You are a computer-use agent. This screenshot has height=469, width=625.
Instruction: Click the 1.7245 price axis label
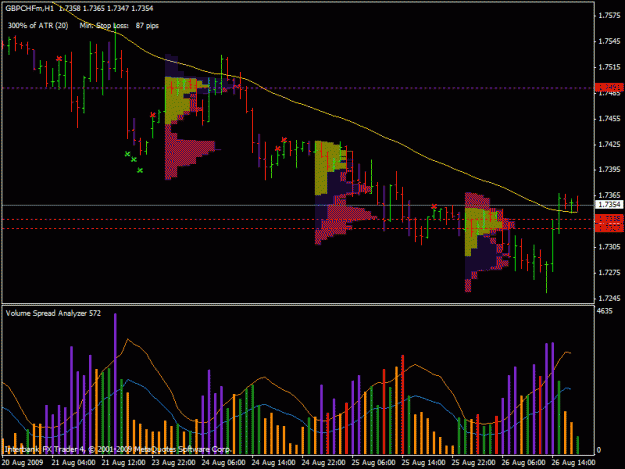click(x=609, y=298)
